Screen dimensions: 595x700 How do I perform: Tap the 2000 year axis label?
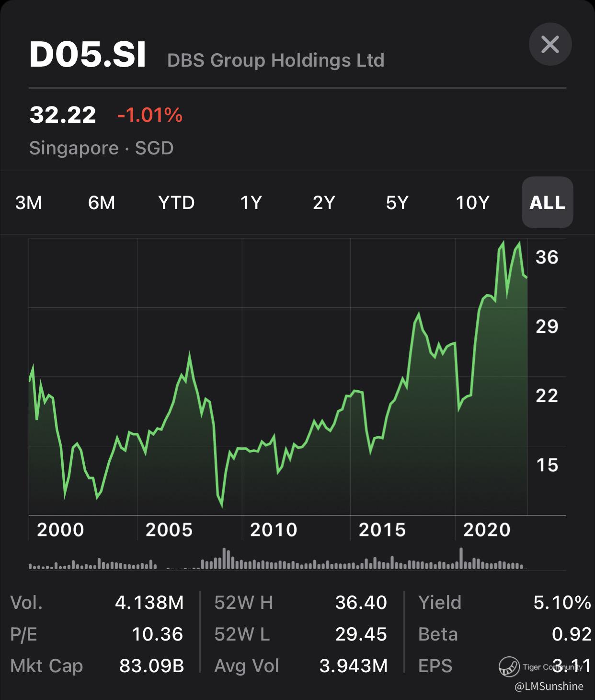[60, 530]
